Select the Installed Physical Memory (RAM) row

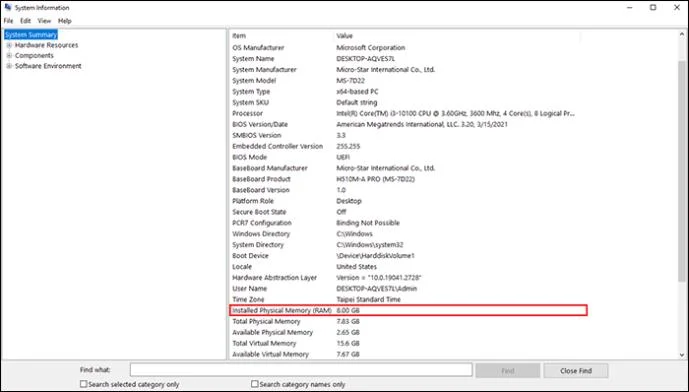click(408, 310)
